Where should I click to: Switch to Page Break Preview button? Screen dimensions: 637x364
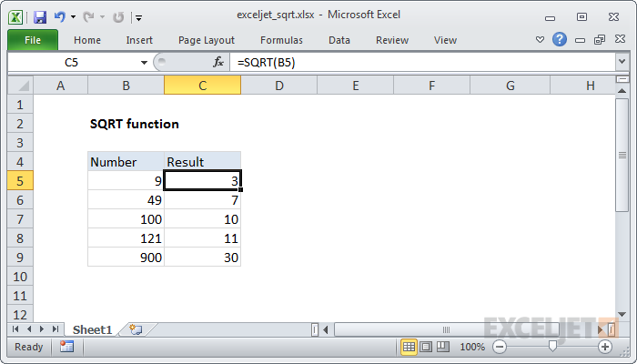(443, 347)
